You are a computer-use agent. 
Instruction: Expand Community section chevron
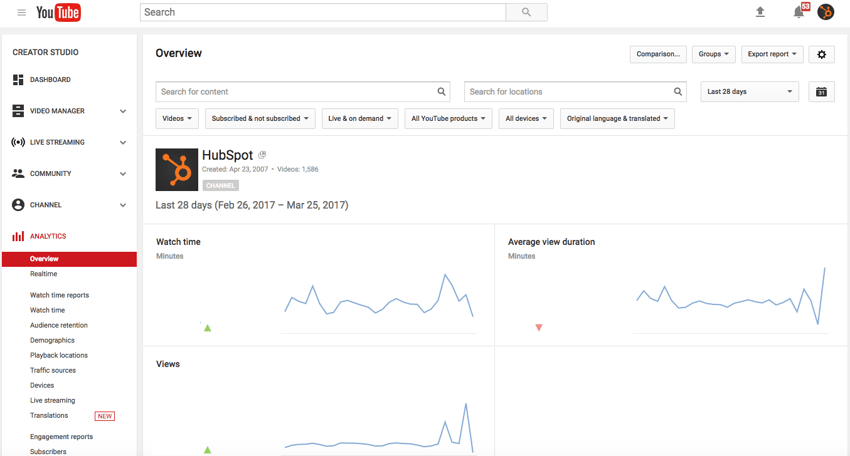point(123,174)
